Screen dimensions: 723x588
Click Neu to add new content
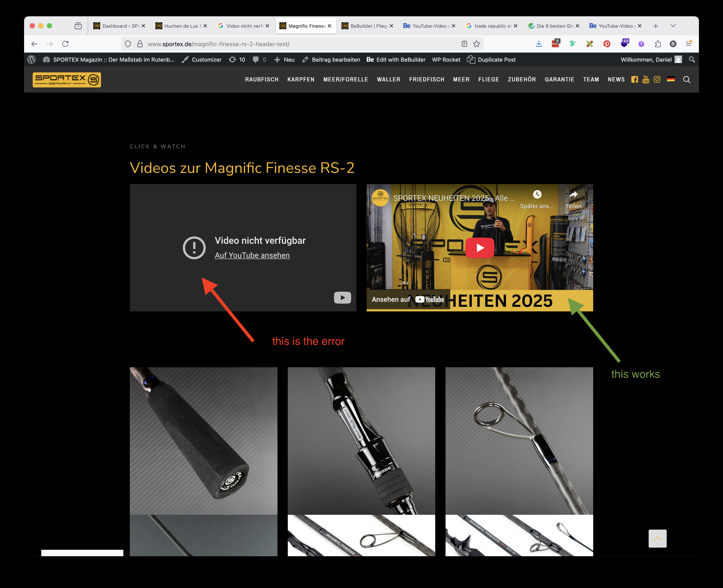pyautogui.click(x=284, y=60)
